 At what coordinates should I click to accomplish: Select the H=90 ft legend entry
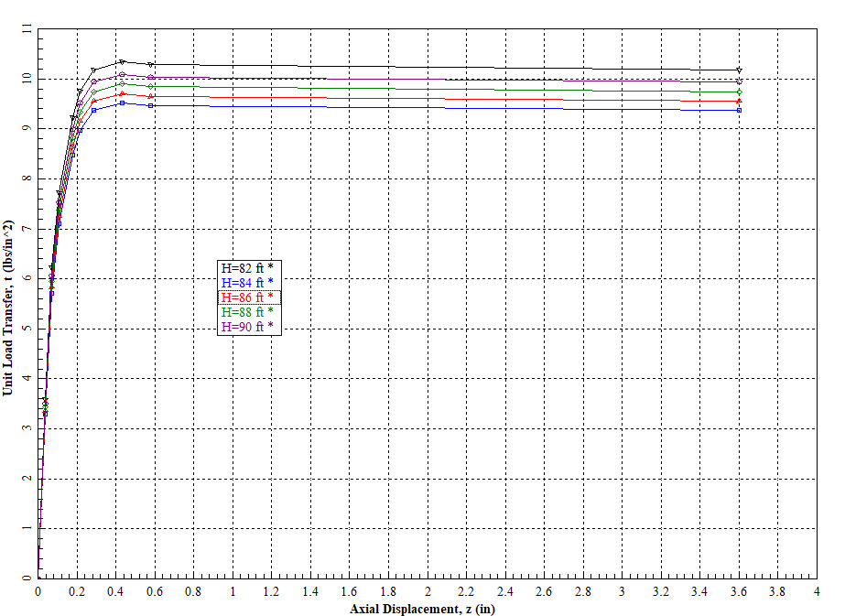pyautogui.click(x=245, y=327)
